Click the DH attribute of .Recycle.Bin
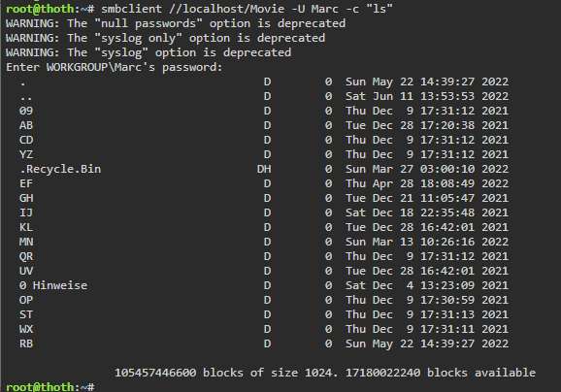The image size is (561, 392). coord(264,169)
